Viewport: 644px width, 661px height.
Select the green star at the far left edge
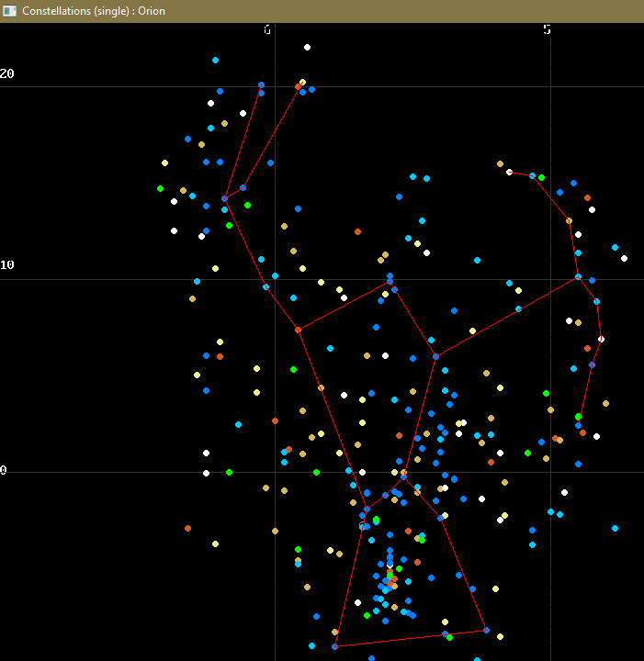click(160, 188)
